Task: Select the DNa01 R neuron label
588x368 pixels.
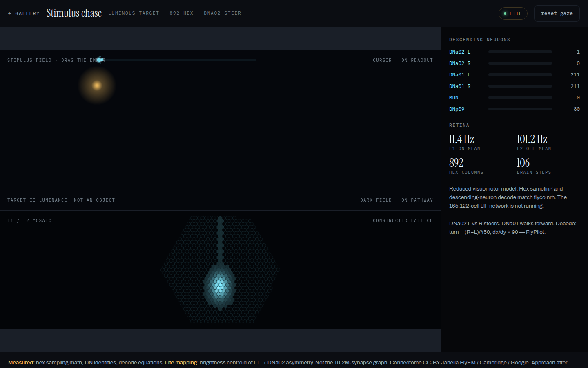Action: tap(460, 86)
